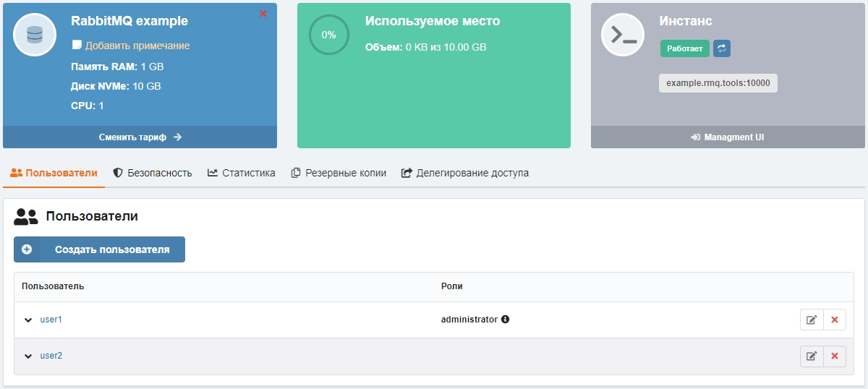Delete user2 with red X icon
Image resolution: width=868 pixels, height=389 pixels.
coord(835,356)
